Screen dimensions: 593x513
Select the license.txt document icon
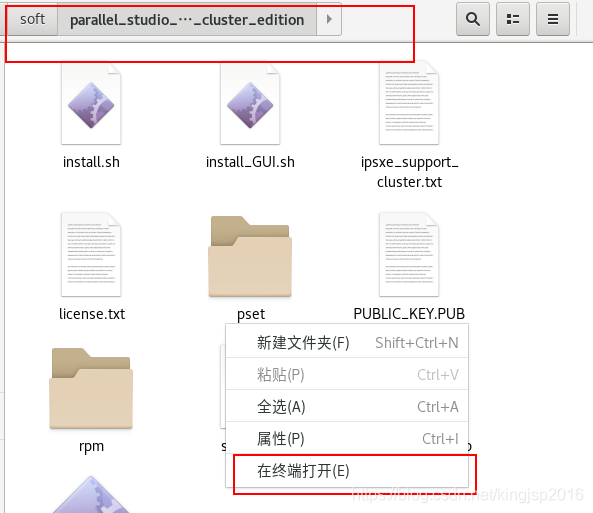coord(91,255)
